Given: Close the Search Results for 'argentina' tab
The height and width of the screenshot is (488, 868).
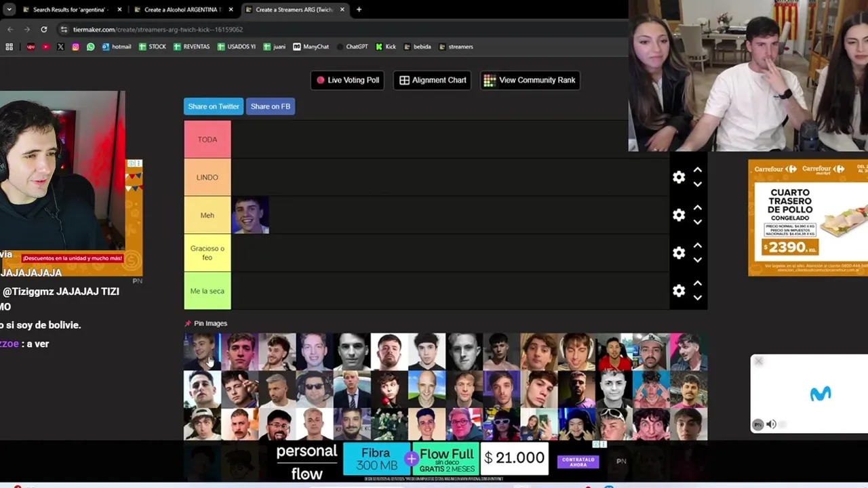Looking at the screenshot, I should point(120,9).
